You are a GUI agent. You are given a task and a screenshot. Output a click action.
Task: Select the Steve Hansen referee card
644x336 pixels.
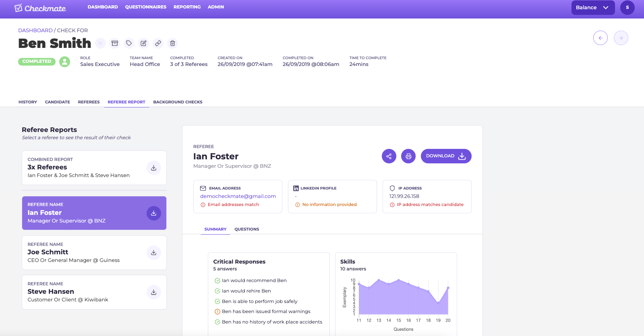click(94, 292)
